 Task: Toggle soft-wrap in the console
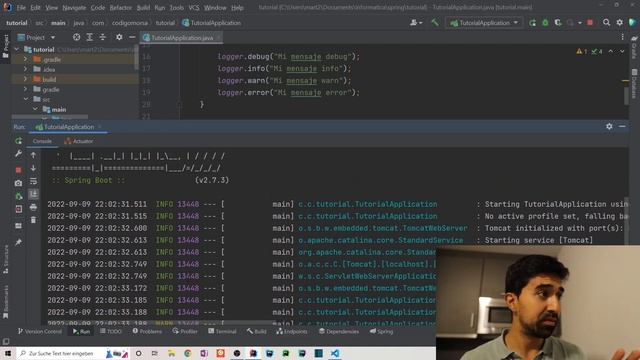33,181
